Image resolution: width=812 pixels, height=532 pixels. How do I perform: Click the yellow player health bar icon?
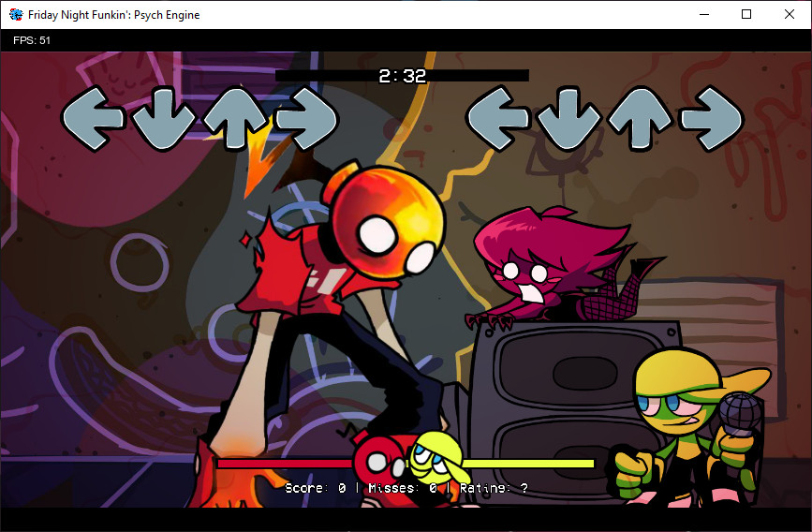435,457
